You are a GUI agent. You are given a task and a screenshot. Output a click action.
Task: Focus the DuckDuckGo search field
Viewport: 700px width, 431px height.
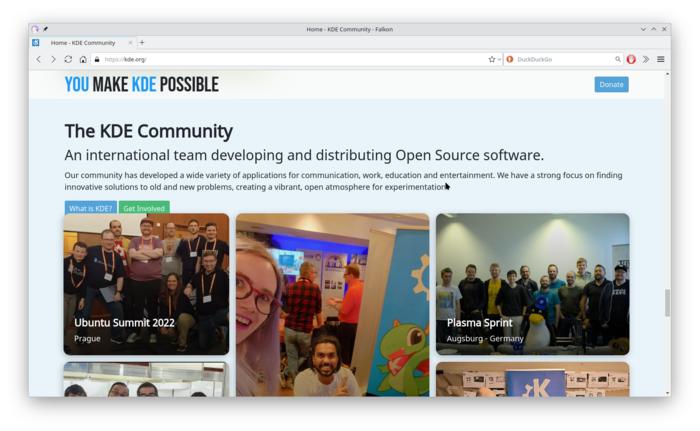tap(565, 59)
